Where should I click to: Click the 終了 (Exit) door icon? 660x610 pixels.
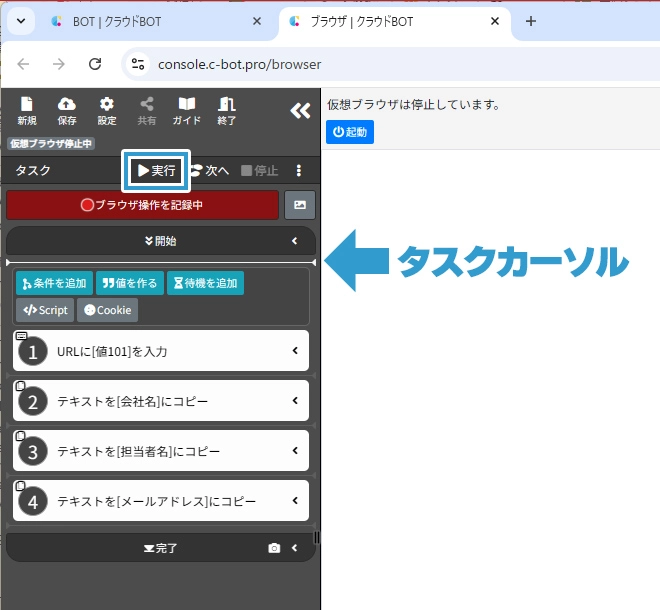pyautogui.click(x=227, y=109)
